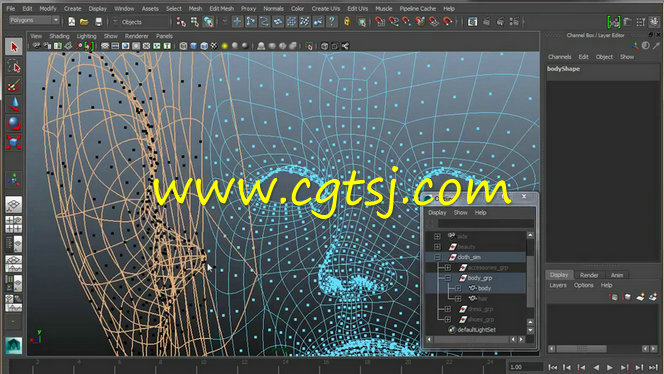Select the arrow Select tool
The height and width of the screenshot is (374, 664).
tap(14, 47)
